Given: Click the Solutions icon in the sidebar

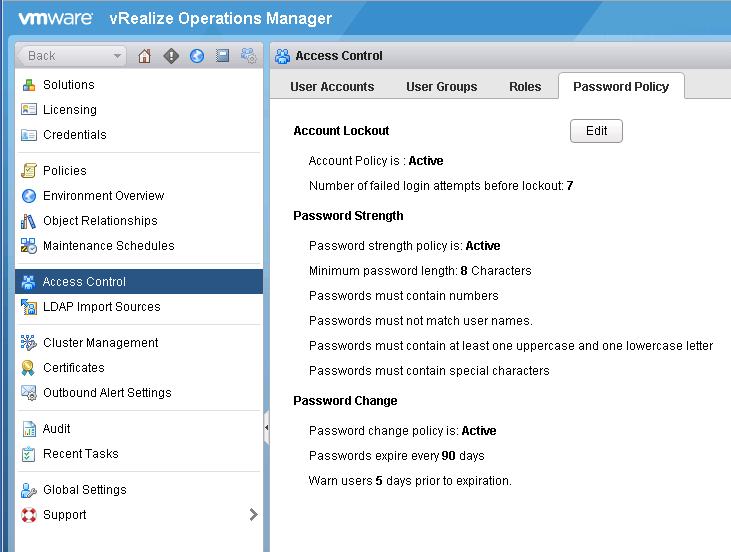Looking at the screenshot, I should coord(29,85).
